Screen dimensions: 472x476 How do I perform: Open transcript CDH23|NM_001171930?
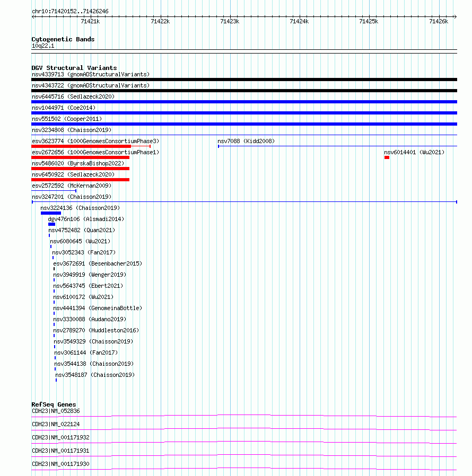click(61, 464)
